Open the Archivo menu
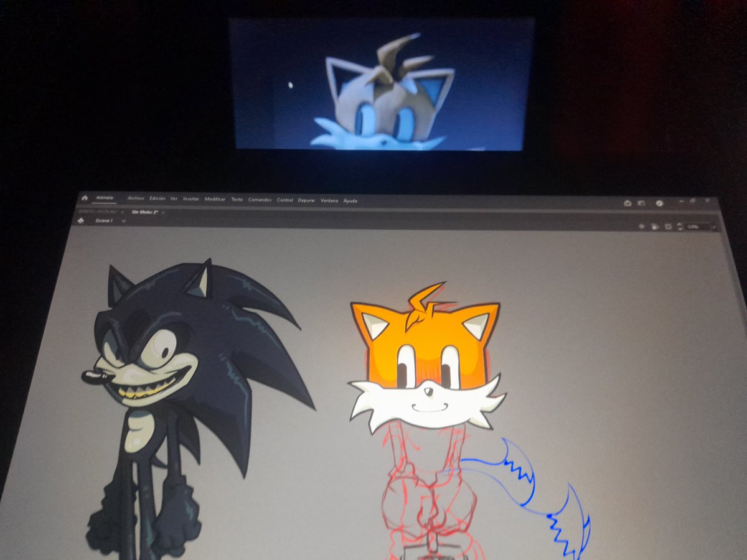The image size is (747, 560). pos(136,198)
